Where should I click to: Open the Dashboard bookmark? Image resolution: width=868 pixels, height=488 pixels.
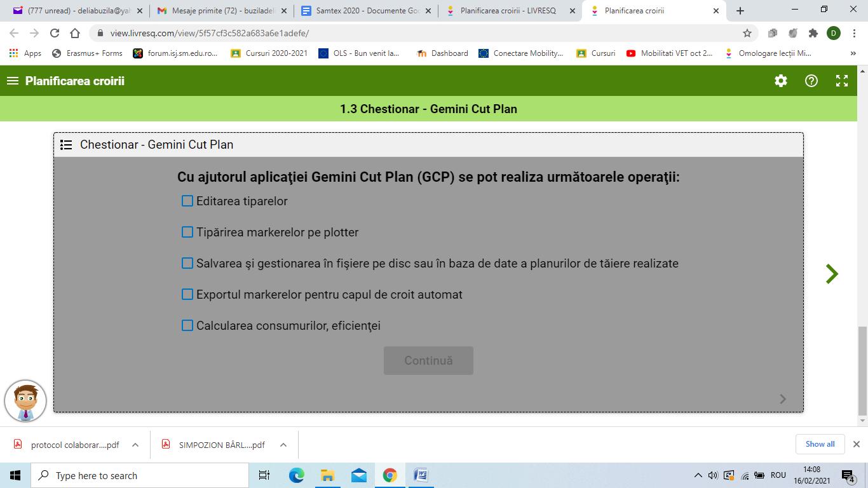click(442, 53)
